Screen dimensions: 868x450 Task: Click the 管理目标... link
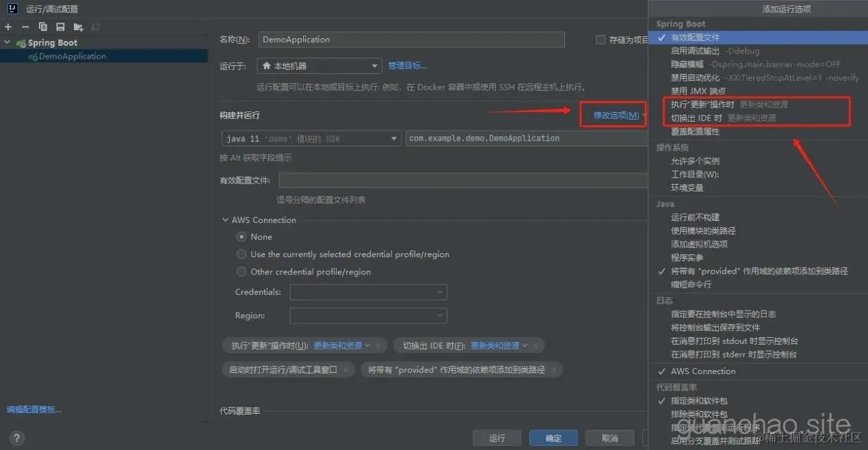coord(408,66)
